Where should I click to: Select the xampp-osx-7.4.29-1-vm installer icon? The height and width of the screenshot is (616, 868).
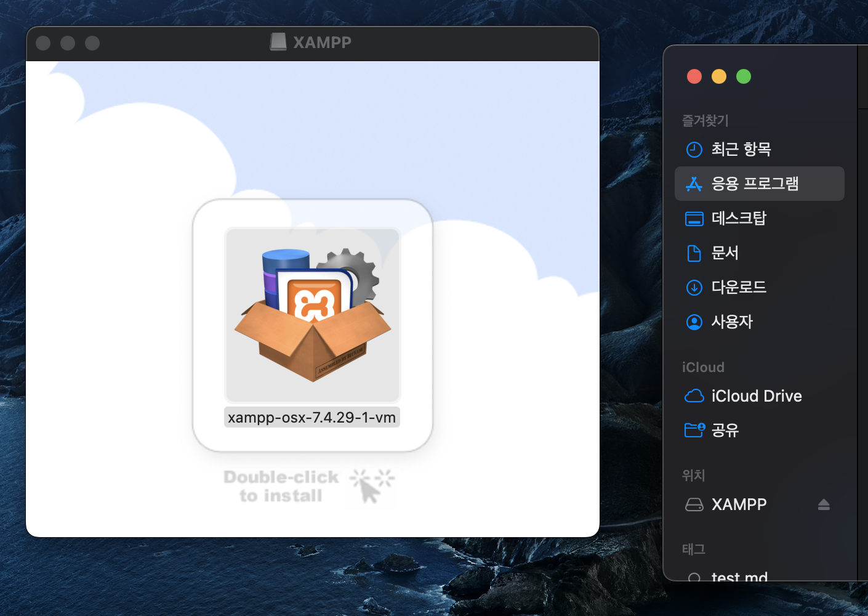click(x=313, y=315)
